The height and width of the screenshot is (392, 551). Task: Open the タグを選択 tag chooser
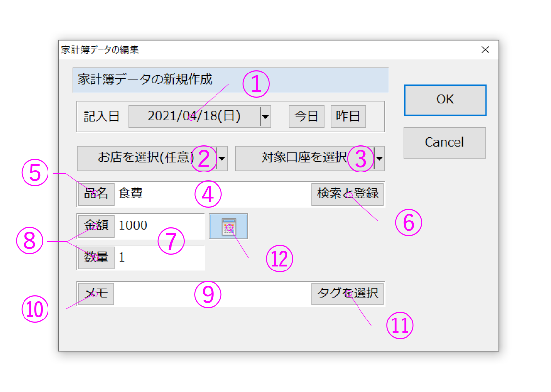(x=348, y=294)
